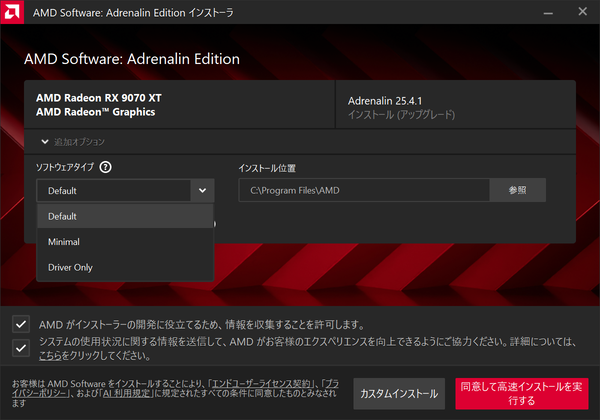Open the こちら details link

tap(50, 356)
